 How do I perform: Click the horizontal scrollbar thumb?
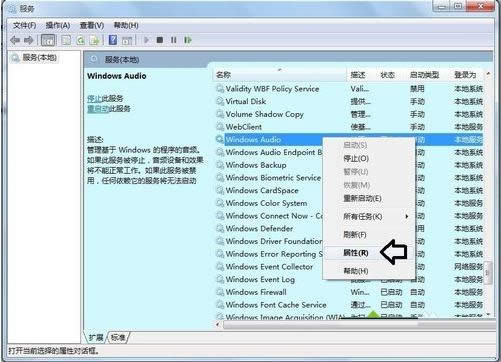320,325
